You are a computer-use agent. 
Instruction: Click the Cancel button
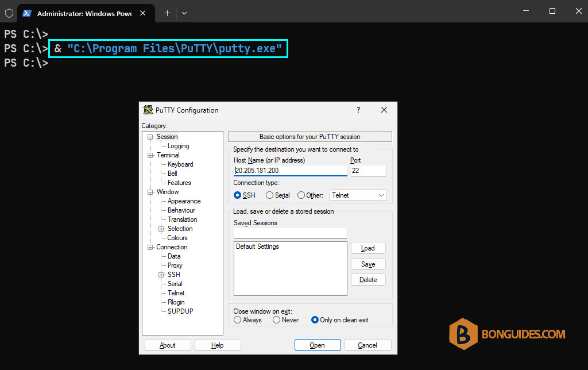tap(367, 345)
